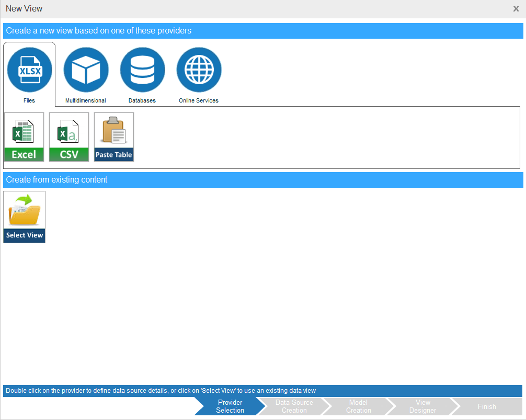Open Select View folder tile
The height and width of the screenshot is (420, 526).
24,217
